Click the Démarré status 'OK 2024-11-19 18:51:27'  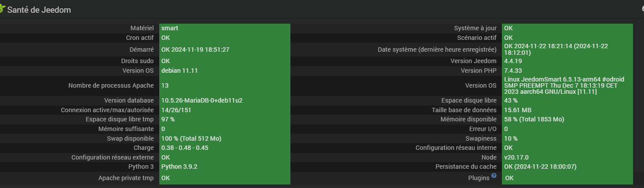pyautogui.click(x=195, y=50)
